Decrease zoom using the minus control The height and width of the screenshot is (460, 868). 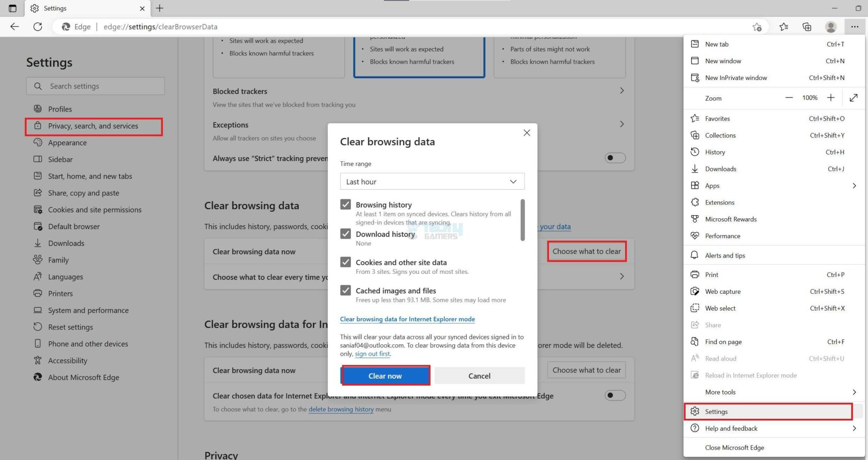tap(789, 98)
